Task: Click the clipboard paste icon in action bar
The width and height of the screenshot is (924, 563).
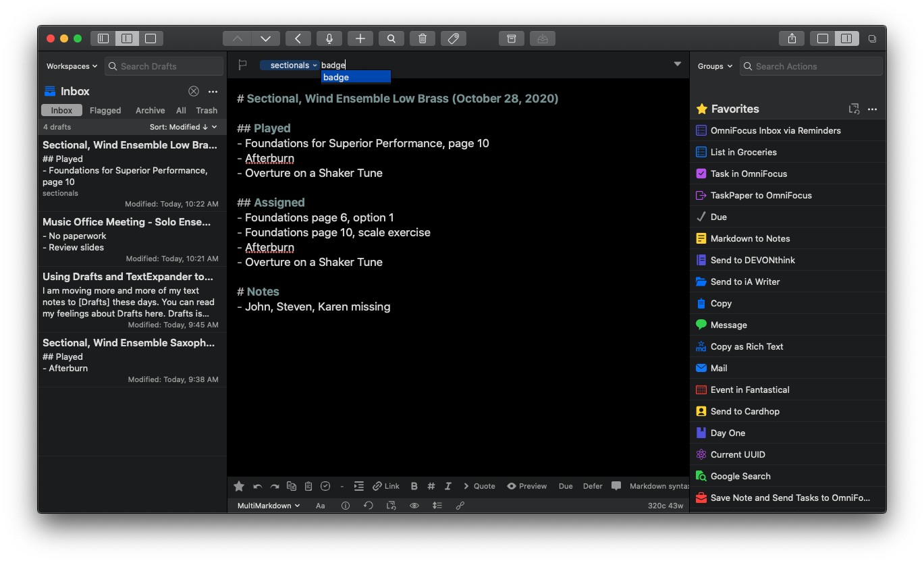Action: [x=308, y=486]
